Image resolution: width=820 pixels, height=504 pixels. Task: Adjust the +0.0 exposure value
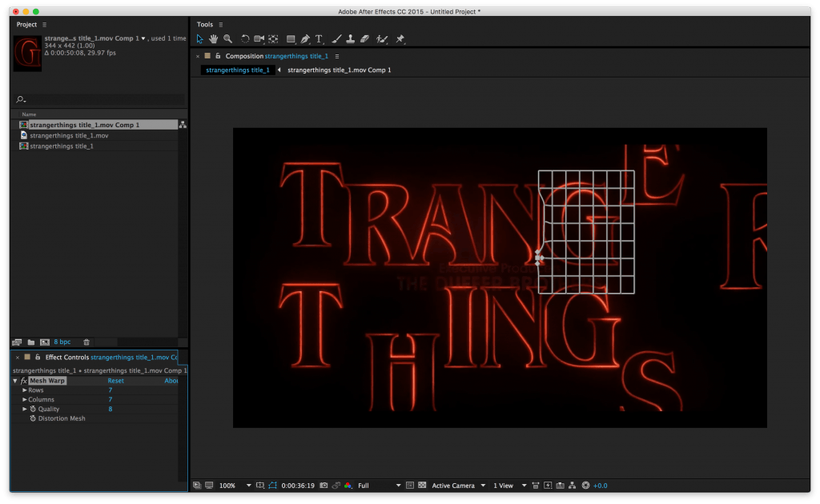point(600,486)
